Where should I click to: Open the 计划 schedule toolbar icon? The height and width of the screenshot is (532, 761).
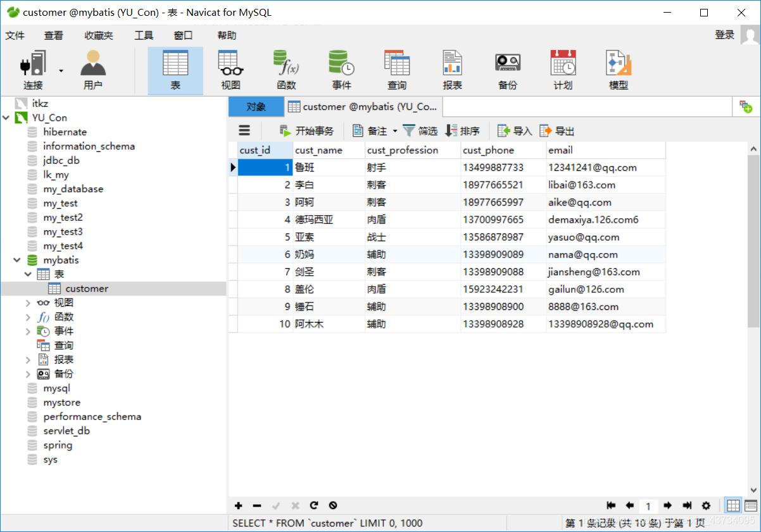[x=563, y=70]
